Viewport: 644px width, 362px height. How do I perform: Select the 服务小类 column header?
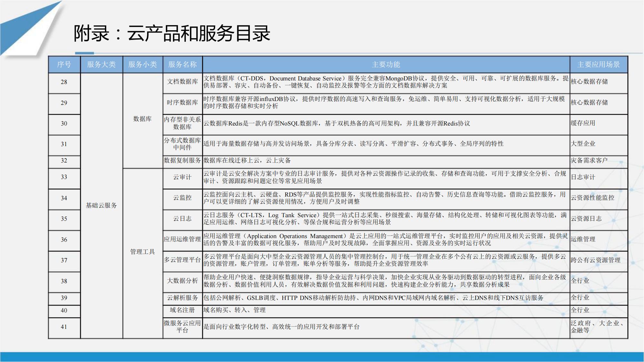pyautogui.click(x=143, y=64)
